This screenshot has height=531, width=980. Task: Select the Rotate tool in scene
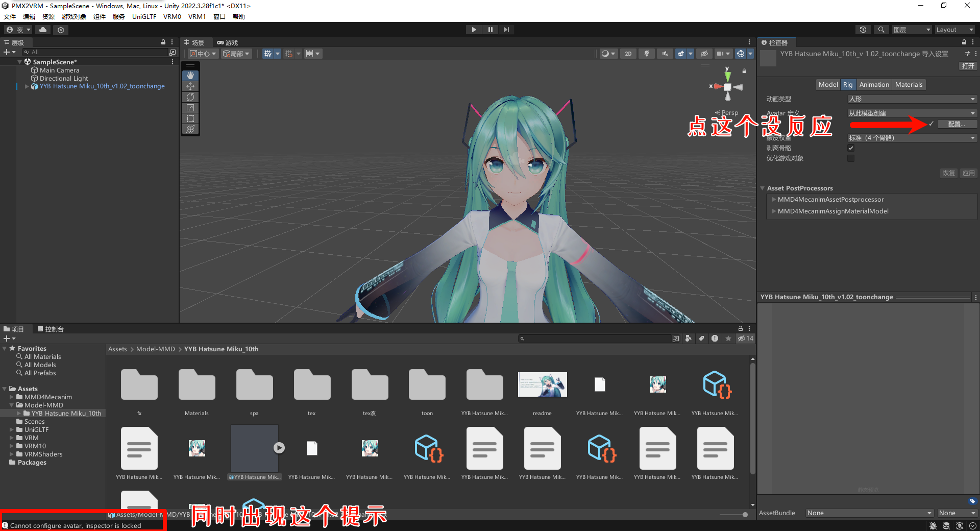click(190, 97)
